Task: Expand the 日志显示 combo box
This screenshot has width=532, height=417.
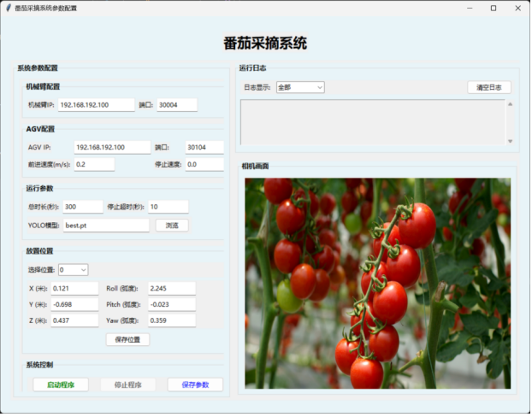Action: [300, 87]
